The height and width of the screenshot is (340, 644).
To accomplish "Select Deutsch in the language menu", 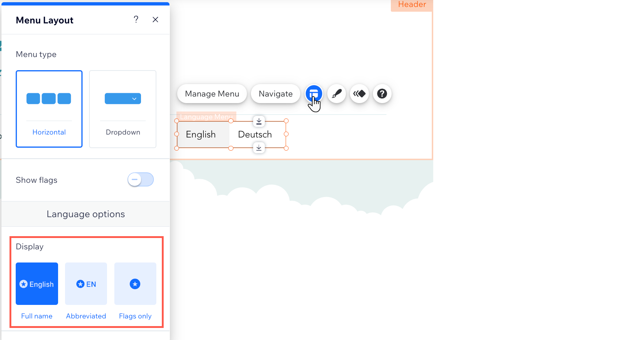I will [255, 135].
